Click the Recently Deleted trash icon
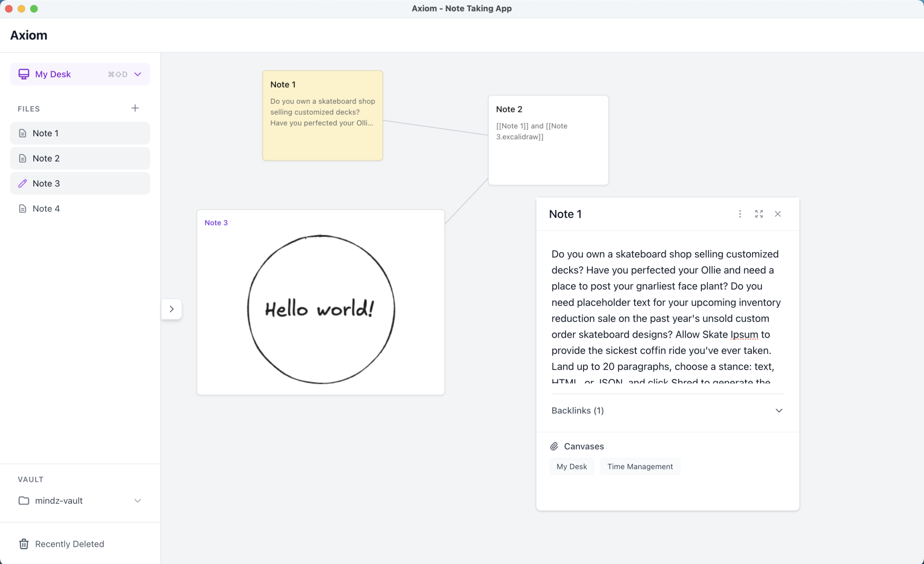This screenshot has width=924, height=564. [x=24, y=544]
